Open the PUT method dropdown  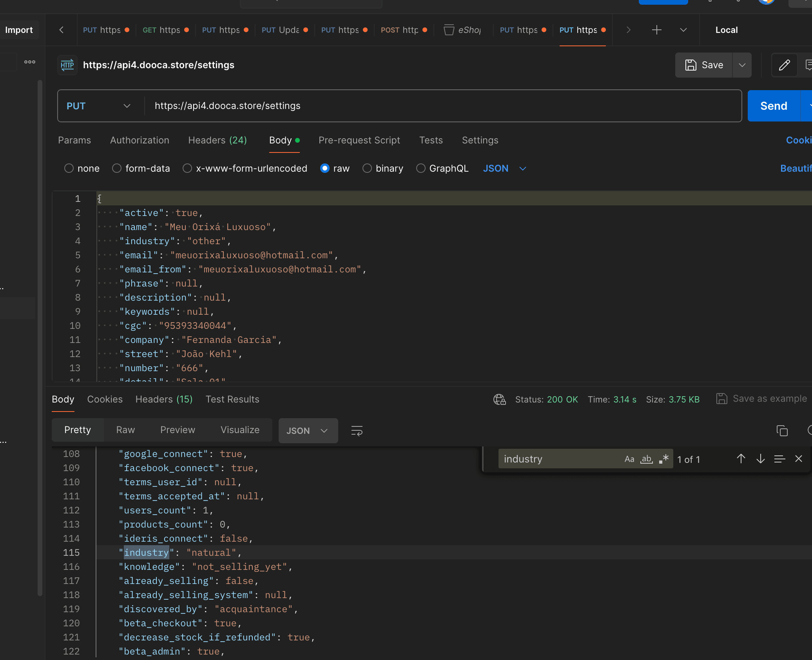click(x=99, y=106)
